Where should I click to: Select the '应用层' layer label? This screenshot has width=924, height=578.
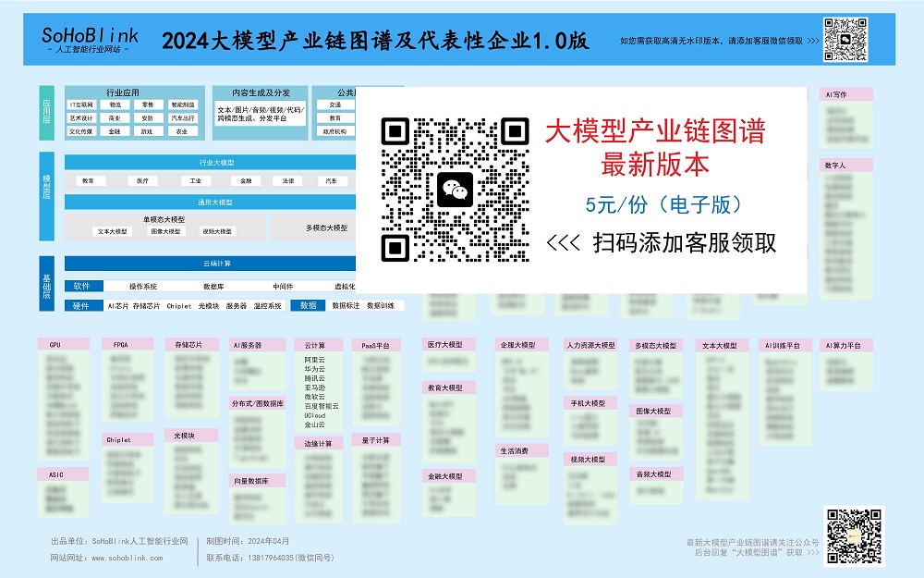tap(46, 112)
